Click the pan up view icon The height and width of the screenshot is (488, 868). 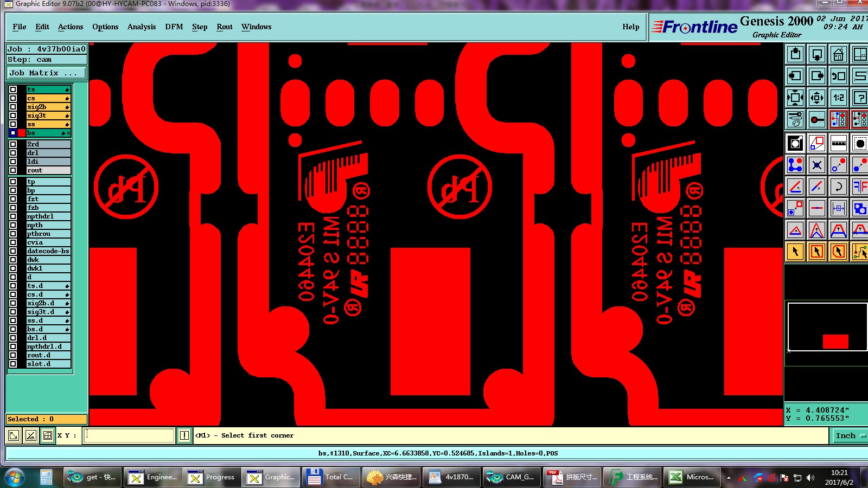click(795, 54)
